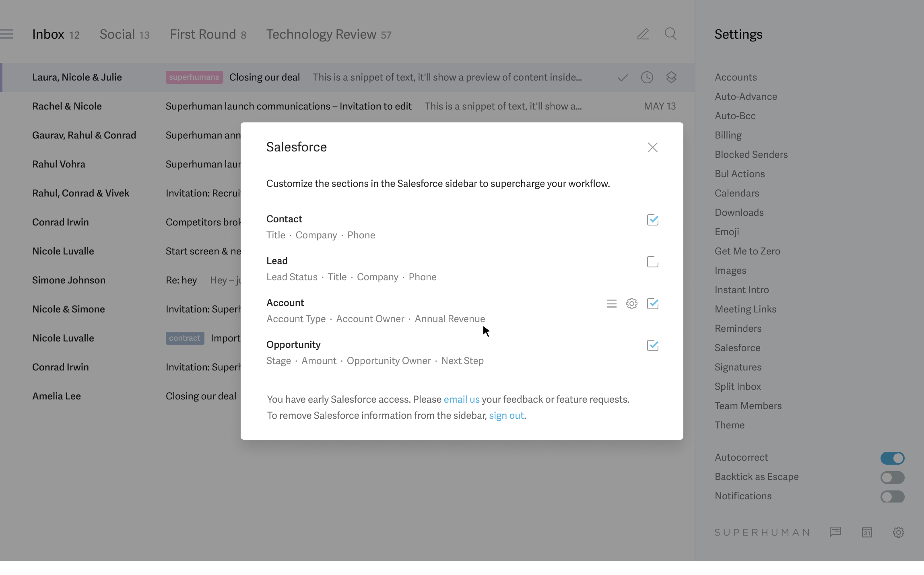Click the email us link
This screenshot has height=575, width=924.
pos(462,399)
